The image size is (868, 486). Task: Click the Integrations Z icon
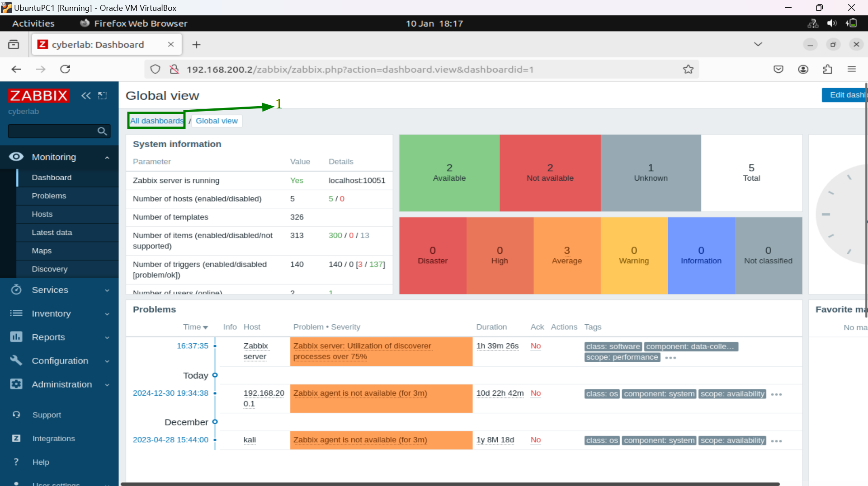[16, 438]
